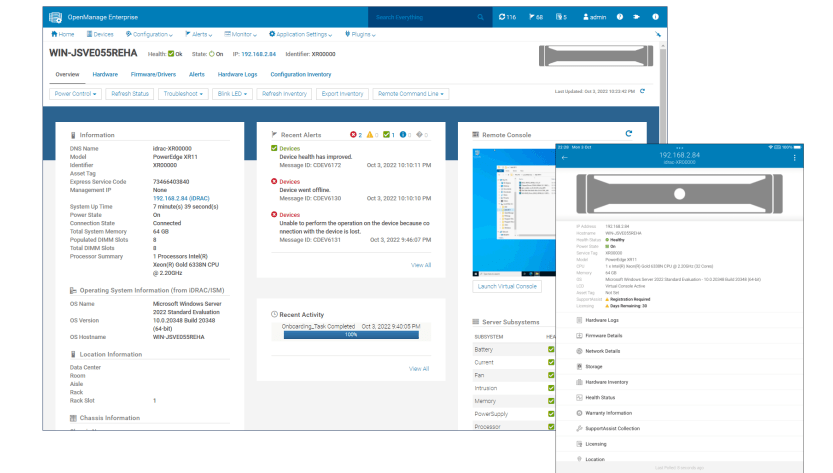Switch to the Hardware tab

[x=105, y=74]
